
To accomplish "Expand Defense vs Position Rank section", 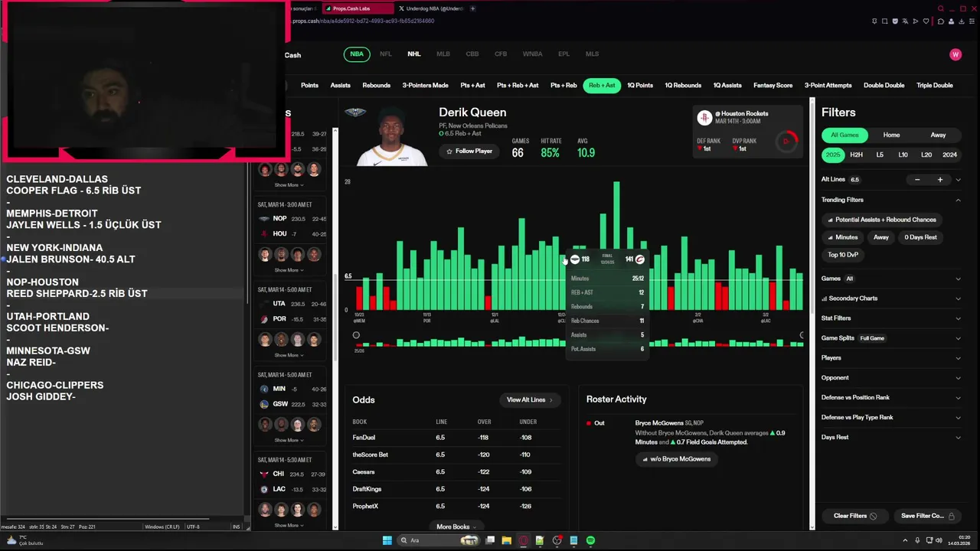I will pos(890,398).
